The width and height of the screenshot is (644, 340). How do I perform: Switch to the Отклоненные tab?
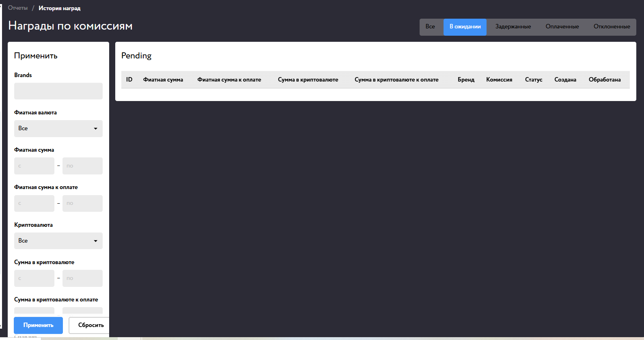click(612, 27)
